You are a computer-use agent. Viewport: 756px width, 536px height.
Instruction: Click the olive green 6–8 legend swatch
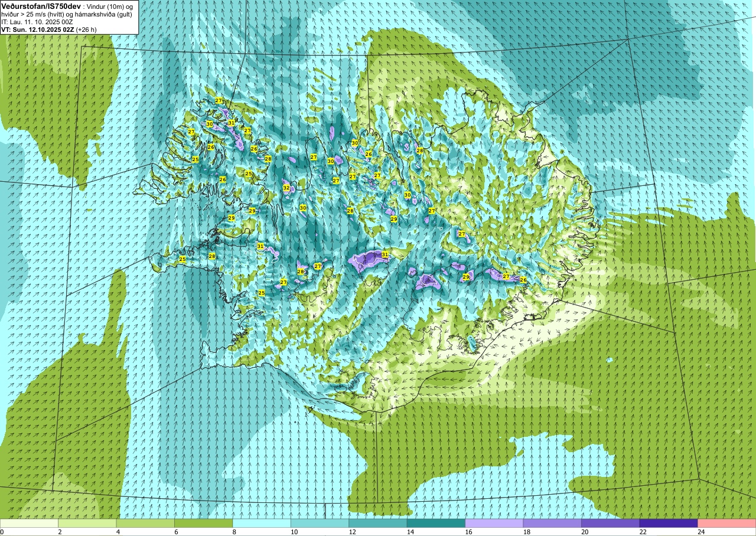pyautogui.click(x=204, y=524)
